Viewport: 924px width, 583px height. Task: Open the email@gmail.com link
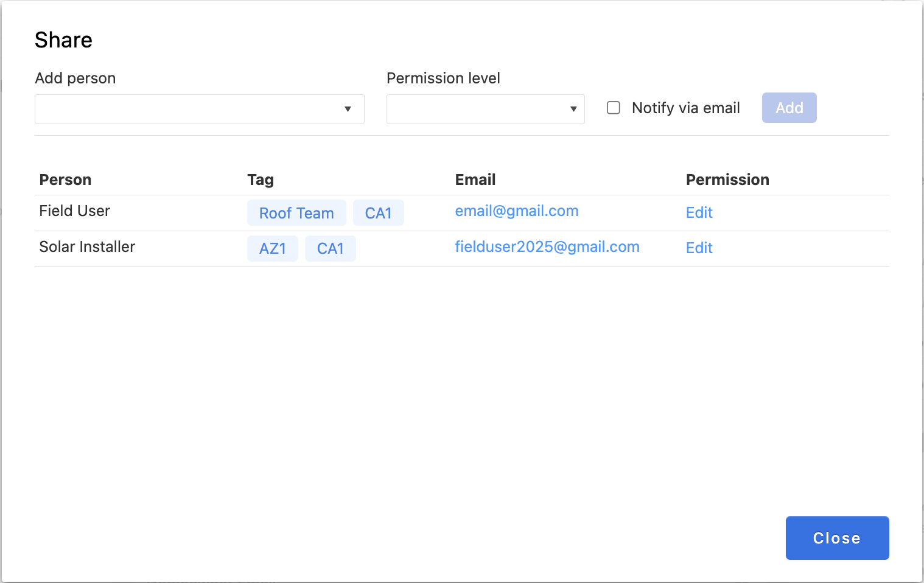517,211
